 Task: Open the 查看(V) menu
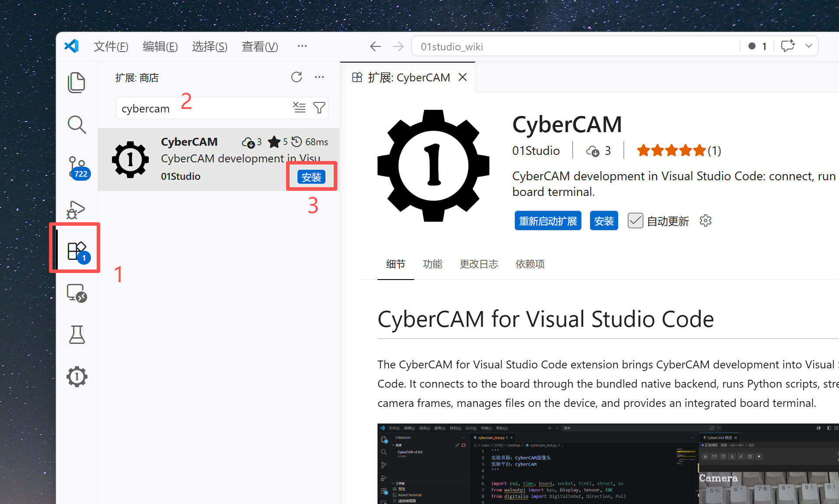pyautogui.click(x=260, y=46)
